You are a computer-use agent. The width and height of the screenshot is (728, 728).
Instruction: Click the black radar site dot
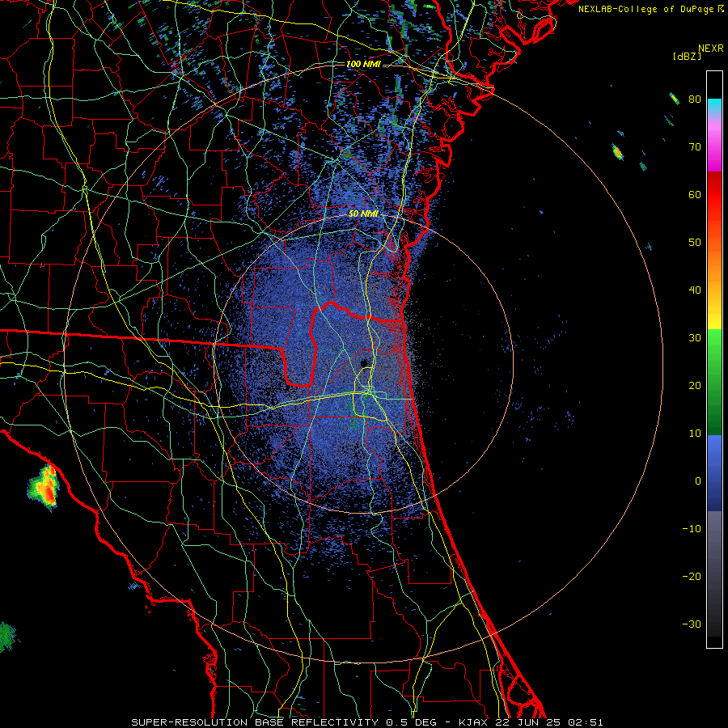(364, 363)
